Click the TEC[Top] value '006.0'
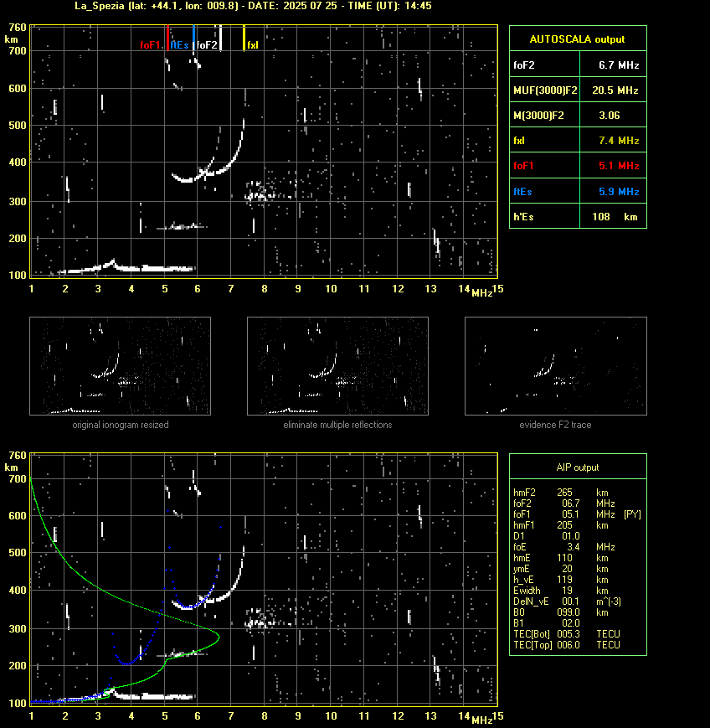 [569, 645]
